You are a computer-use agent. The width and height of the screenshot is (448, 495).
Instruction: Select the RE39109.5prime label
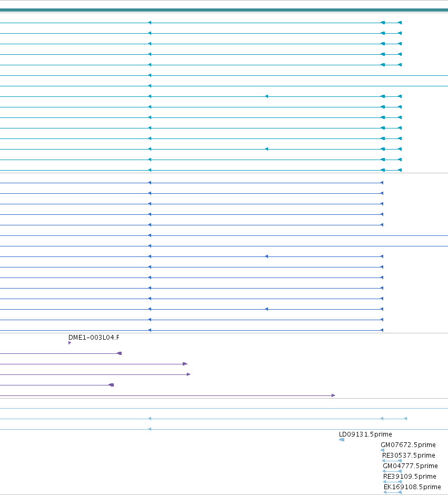tap(410, 477)
